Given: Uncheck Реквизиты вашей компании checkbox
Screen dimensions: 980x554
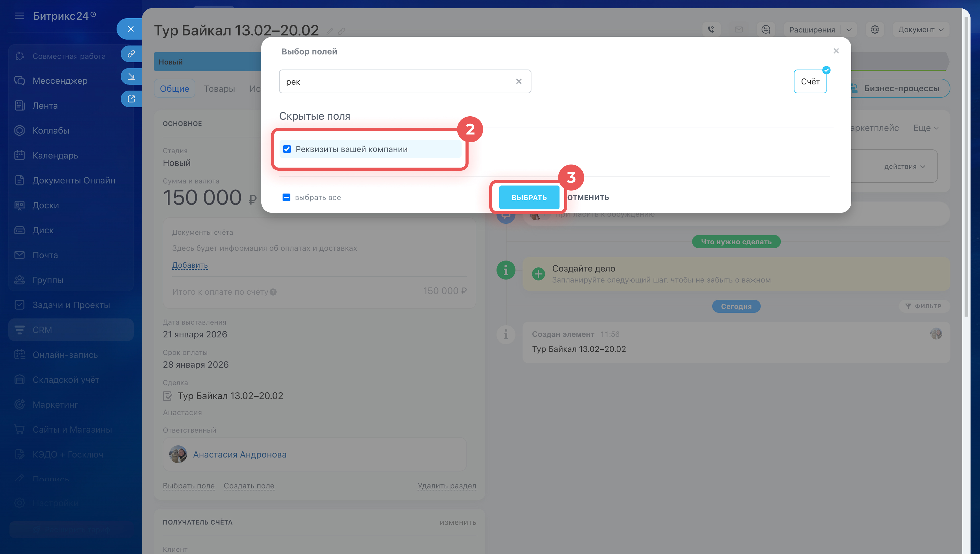Looking at the screenshot, I should (287, 149).
